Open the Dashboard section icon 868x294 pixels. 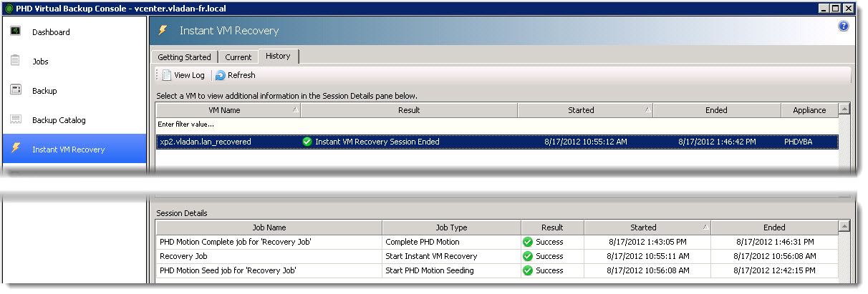[15, 31]
